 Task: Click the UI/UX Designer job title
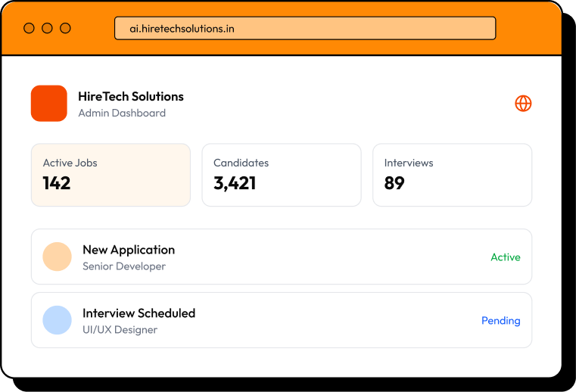120,330
